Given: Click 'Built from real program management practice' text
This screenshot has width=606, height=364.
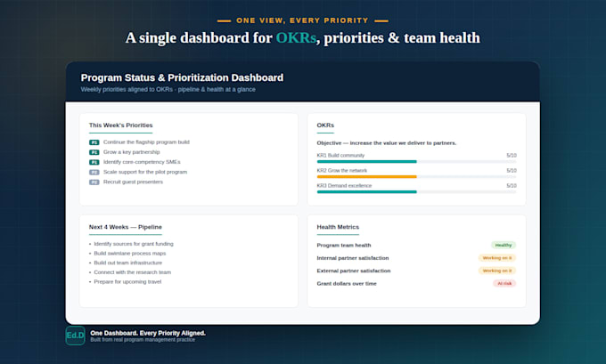Looking at the screenshot, I should point(143,340).
